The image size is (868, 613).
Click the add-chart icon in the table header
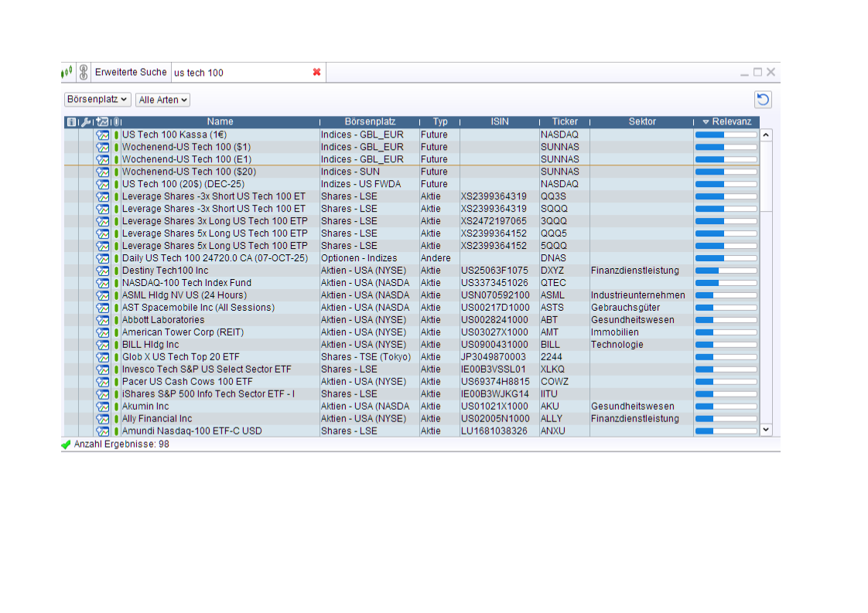102,121
